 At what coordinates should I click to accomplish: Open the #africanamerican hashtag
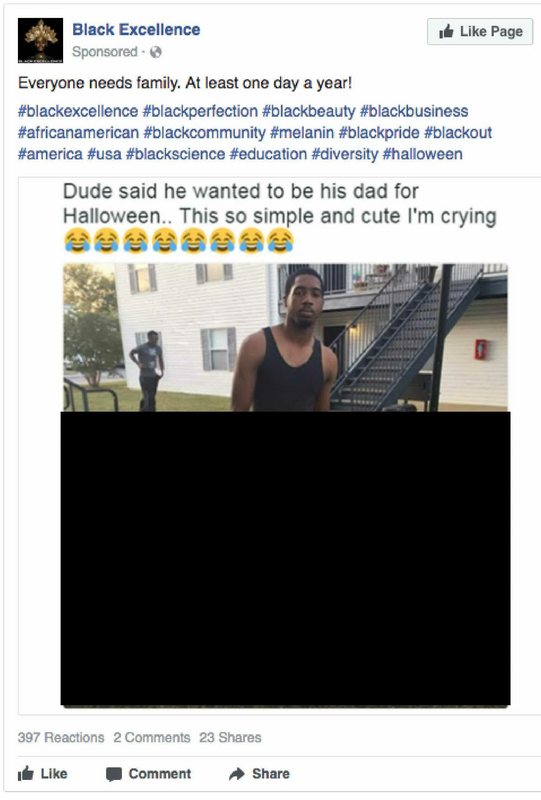[x=79, y=133]
